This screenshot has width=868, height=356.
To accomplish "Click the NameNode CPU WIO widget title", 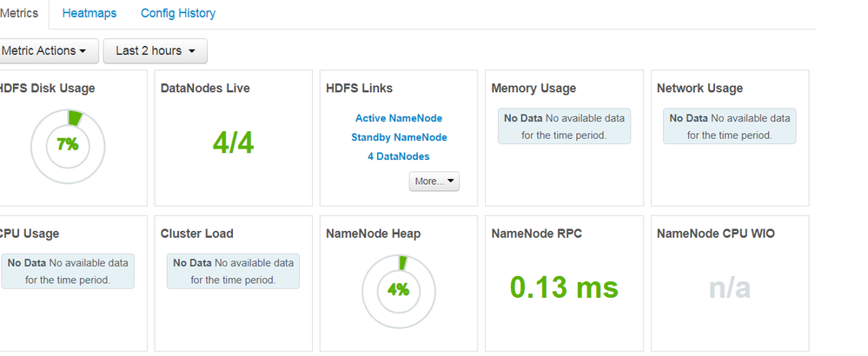I will click(x=716, y=234).
